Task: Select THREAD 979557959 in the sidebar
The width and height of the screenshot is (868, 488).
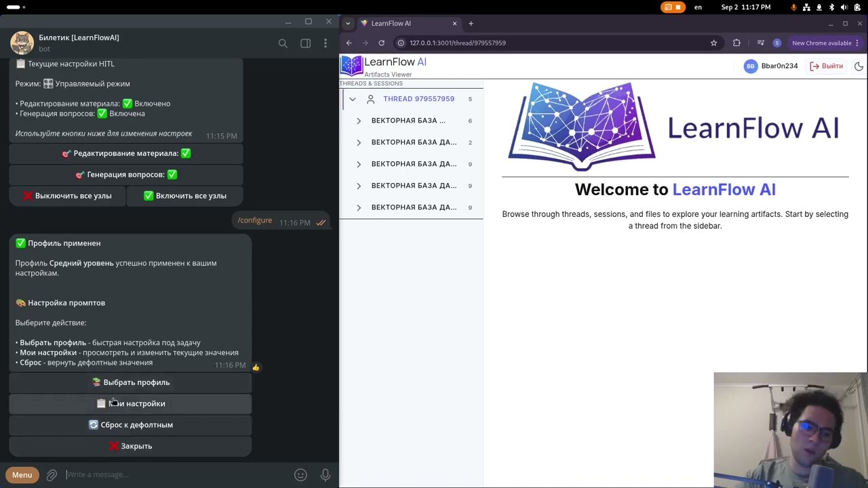Action: coord(418,99)
